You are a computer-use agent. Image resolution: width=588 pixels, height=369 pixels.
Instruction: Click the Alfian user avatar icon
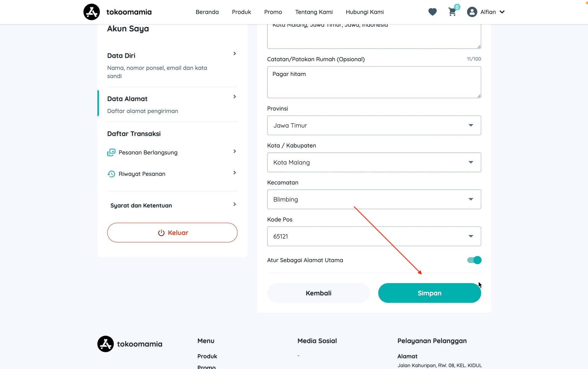[x=472, y=12]
